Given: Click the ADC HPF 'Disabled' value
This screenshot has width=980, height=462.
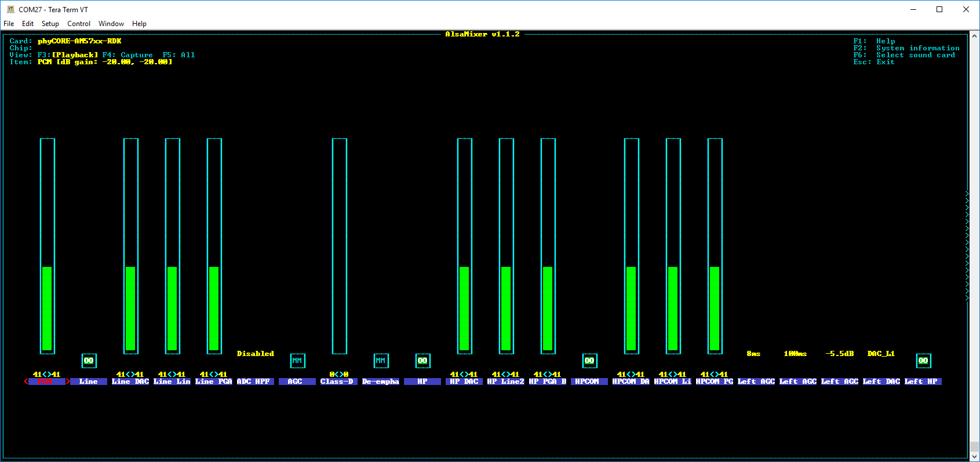Looking at the screenshot, I should click(256, 354).
